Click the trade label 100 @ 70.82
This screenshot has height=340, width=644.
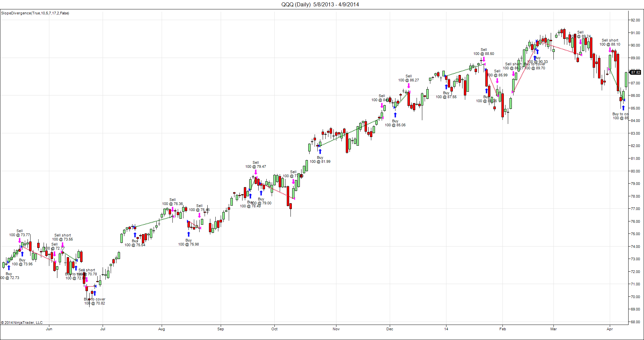(x=95, y=303)
